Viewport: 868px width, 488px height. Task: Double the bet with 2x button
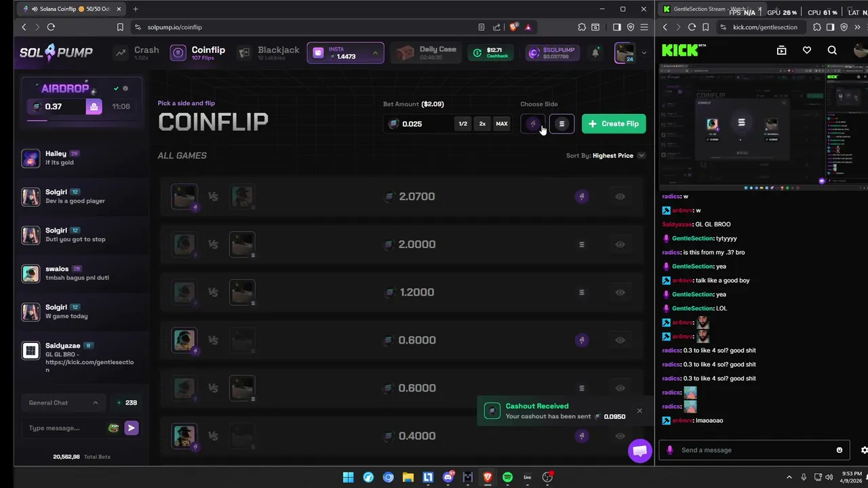coord(482,124)
